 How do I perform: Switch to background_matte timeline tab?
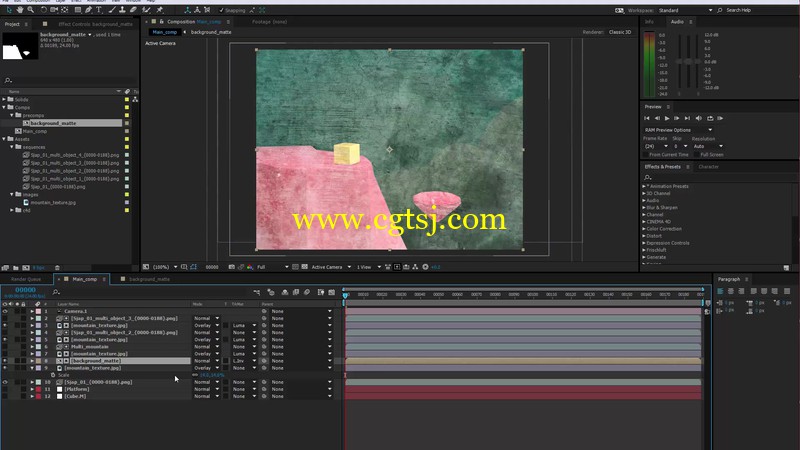(x=149, y=280)
